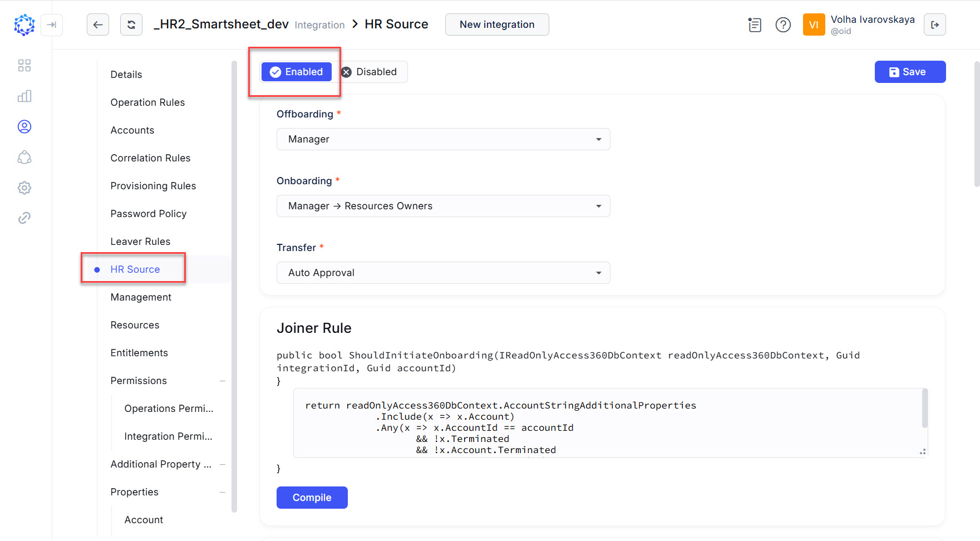The height and width of the screenshot is (541, 980).
Task: Click the integrations network icon
Action: click(24, 158)
